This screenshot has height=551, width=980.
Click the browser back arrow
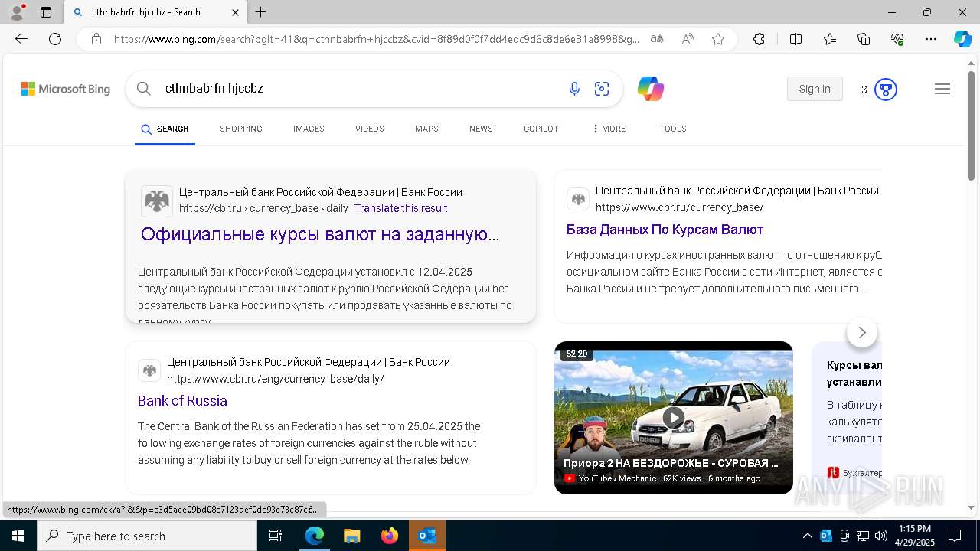pyautogui.click(x=21, y=39)
